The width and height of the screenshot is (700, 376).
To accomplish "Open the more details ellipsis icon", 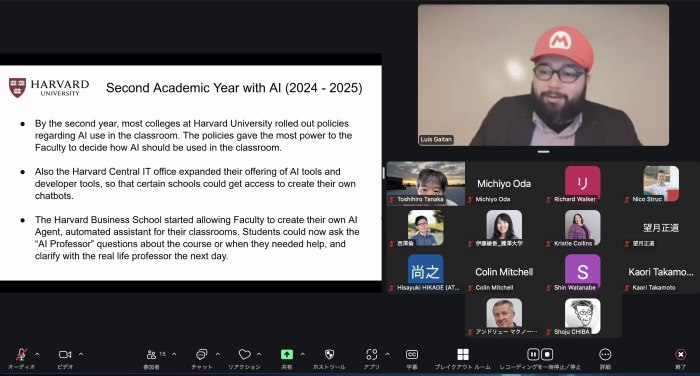I will [605, 355].
